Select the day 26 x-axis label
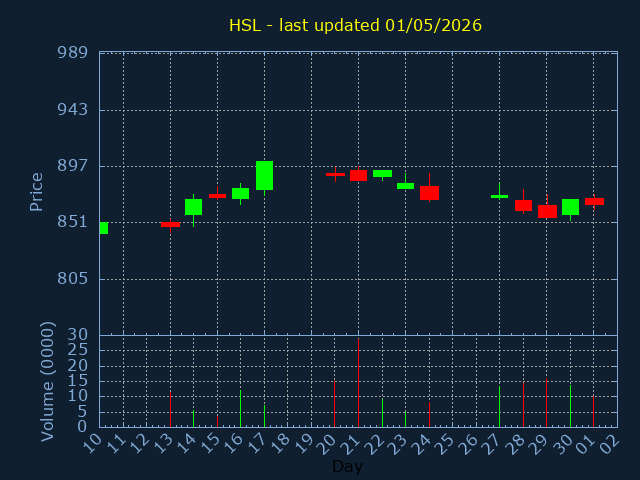This screenshot has height=480, width=640. coord(469,443)
